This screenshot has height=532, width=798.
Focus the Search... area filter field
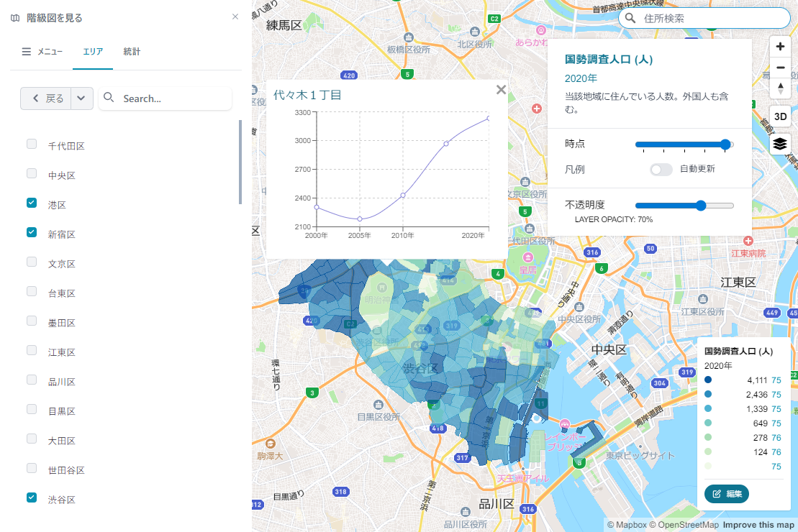click(165, 98)
